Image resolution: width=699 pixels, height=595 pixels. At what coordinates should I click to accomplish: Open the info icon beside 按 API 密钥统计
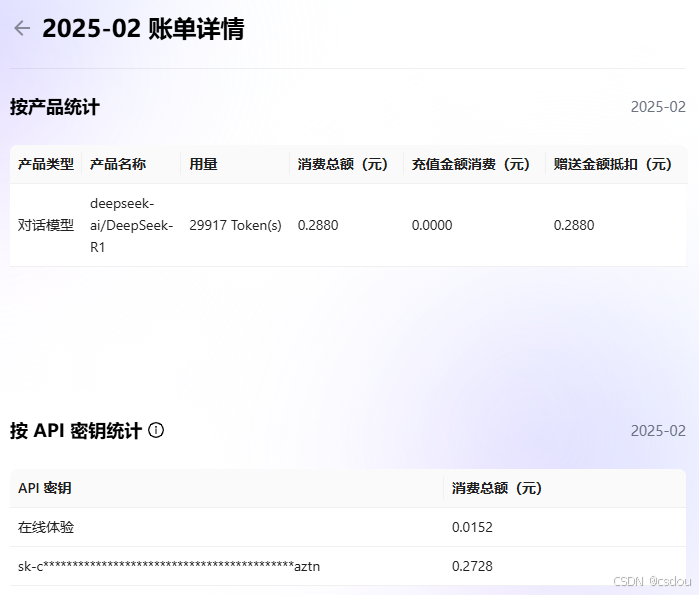pyautogui.click(x=156, y=431)
